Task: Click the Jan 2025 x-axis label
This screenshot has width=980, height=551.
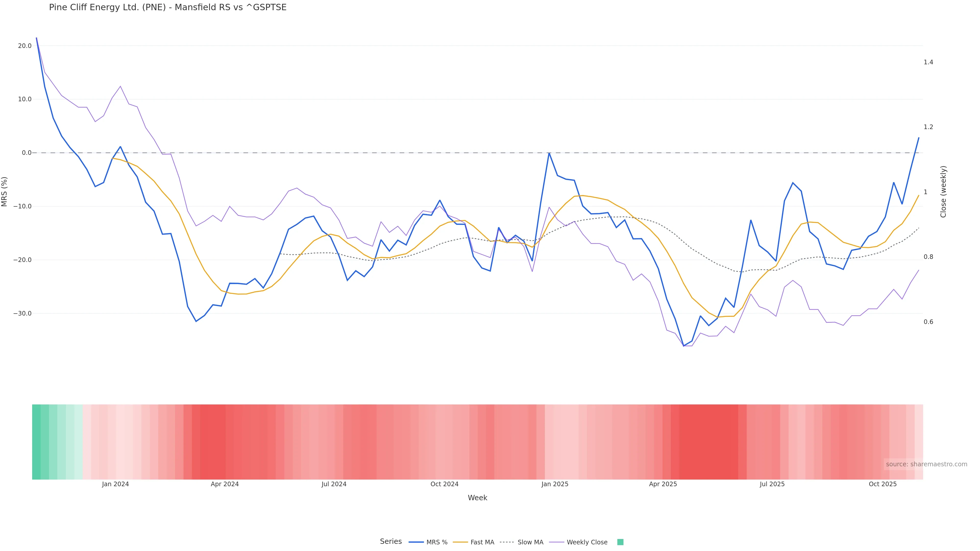Action: pyautogui.click(x=555, y=484)
